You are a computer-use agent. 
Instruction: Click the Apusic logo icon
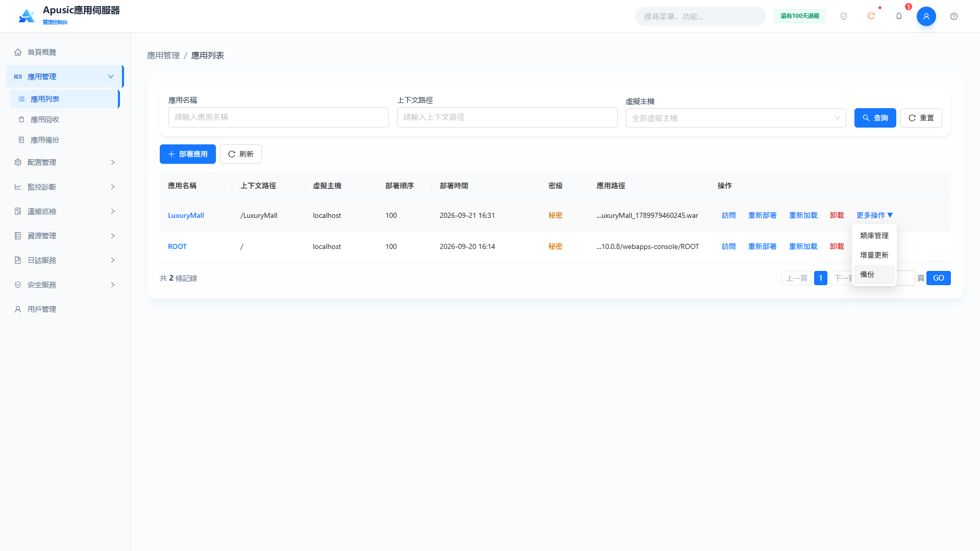point(27,16)
